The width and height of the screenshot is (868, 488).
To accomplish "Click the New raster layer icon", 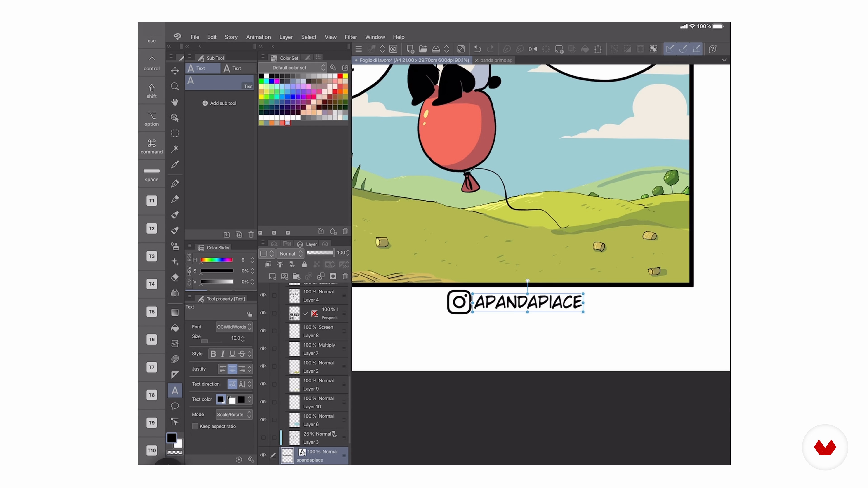I will coord(272,276).
